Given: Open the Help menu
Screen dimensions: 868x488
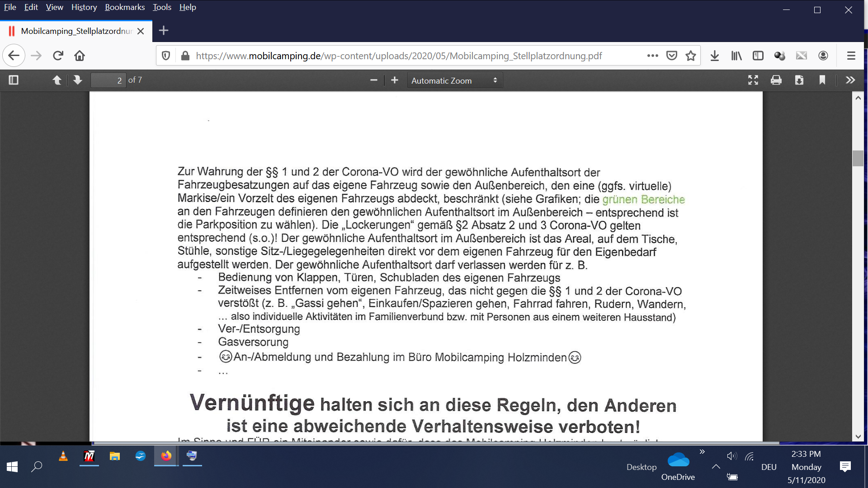Looking at the screenshot, I should point(188,7).
